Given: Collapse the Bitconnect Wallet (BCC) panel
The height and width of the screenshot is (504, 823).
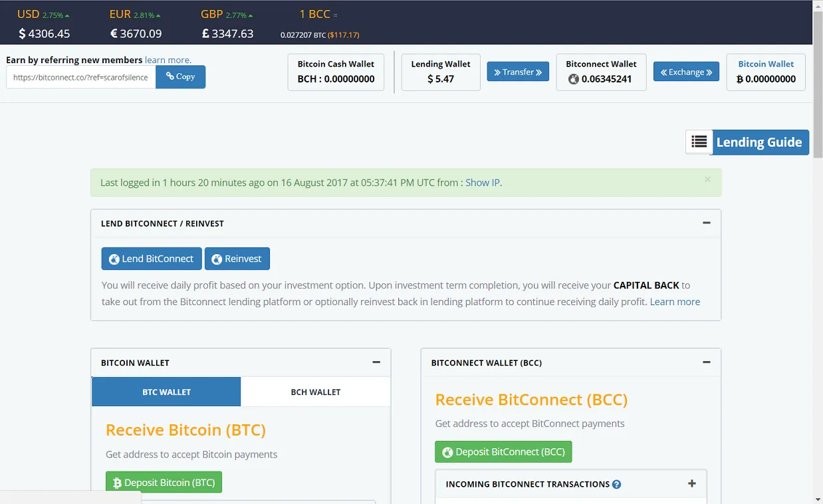Looking at the screenshot, I should point(707,362).
